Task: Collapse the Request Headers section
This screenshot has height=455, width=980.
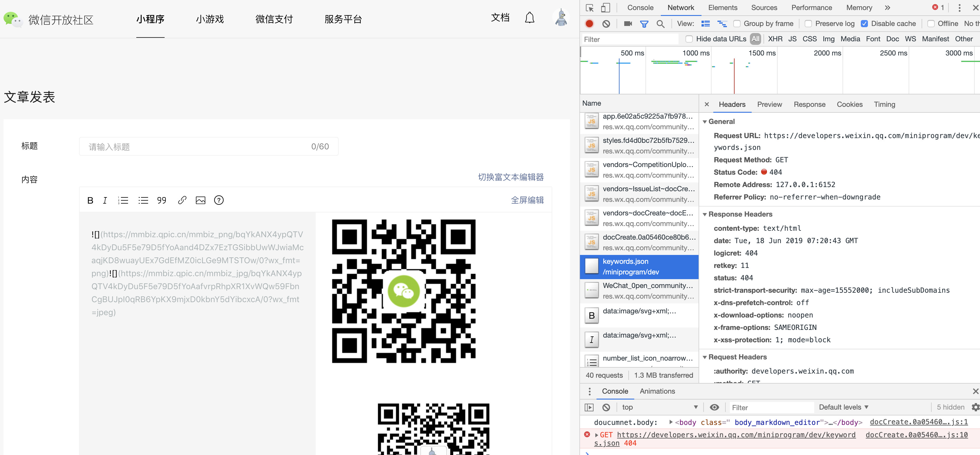Action: [704, 357]
